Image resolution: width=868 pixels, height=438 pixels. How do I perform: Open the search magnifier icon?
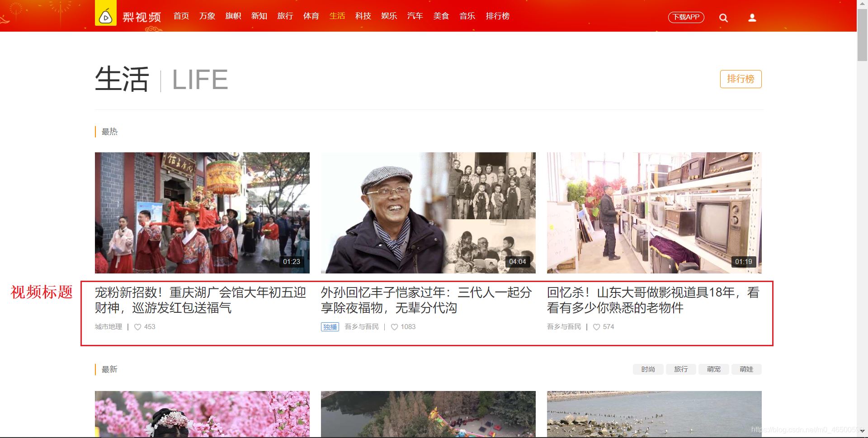(x=723, y=18)
